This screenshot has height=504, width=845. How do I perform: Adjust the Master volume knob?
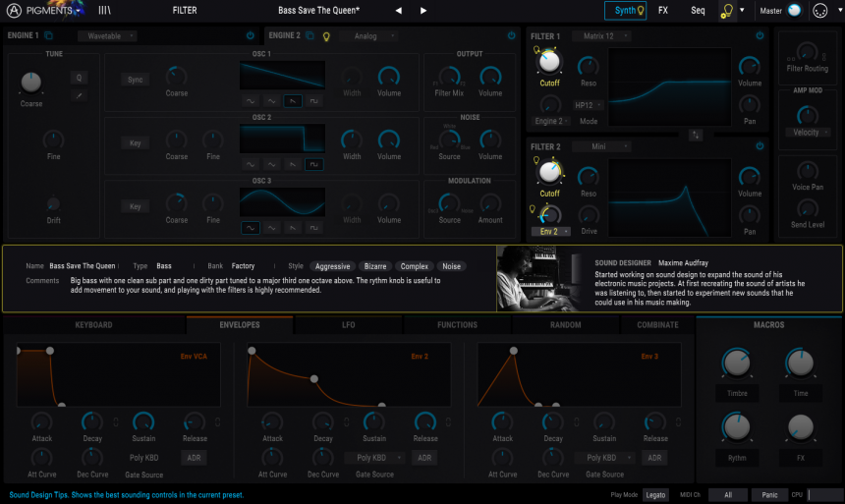pyautogui.click(x=794, y=10)
